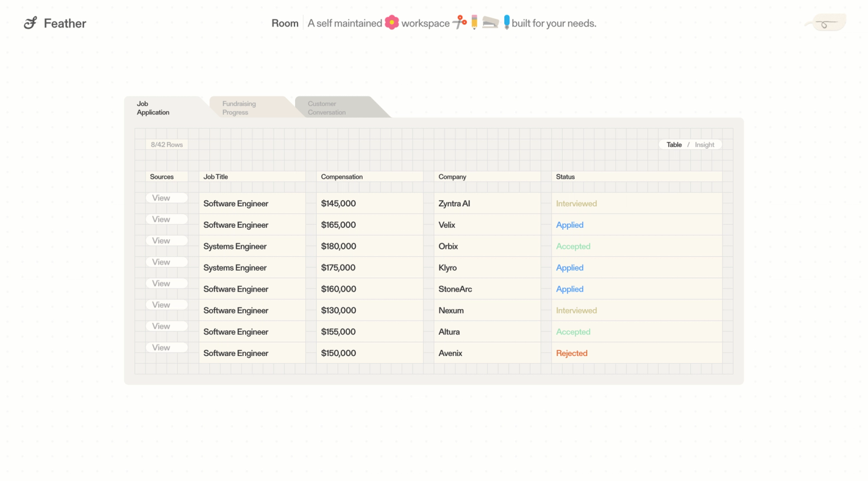Click the Status column header
The height and width of the screenshot is (481, 868).
[637, 177]
